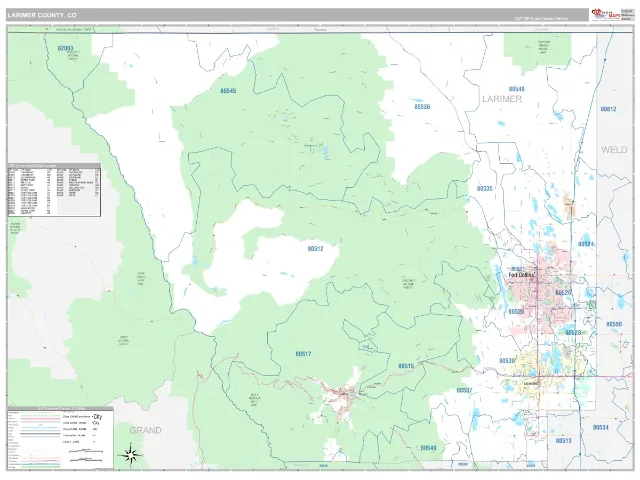
Task: Select the 80534 ZIP code label
Action: (x=600, y=427)
